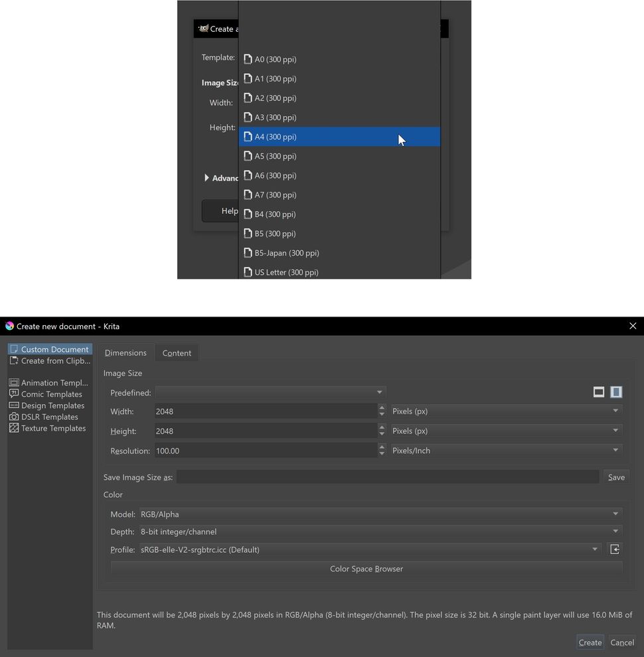
Task: Open the Color Space Browser
Action: tap(366, 568)
